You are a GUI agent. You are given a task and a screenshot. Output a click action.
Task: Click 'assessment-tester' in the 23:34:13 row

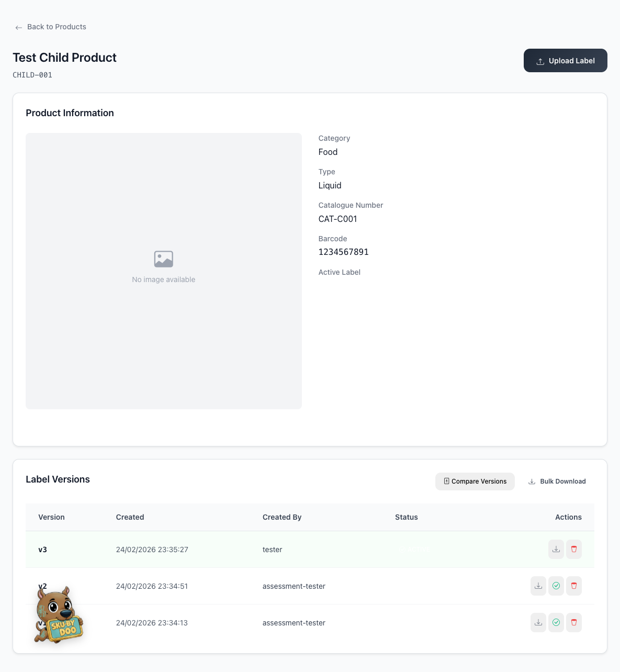coord(294,623)
